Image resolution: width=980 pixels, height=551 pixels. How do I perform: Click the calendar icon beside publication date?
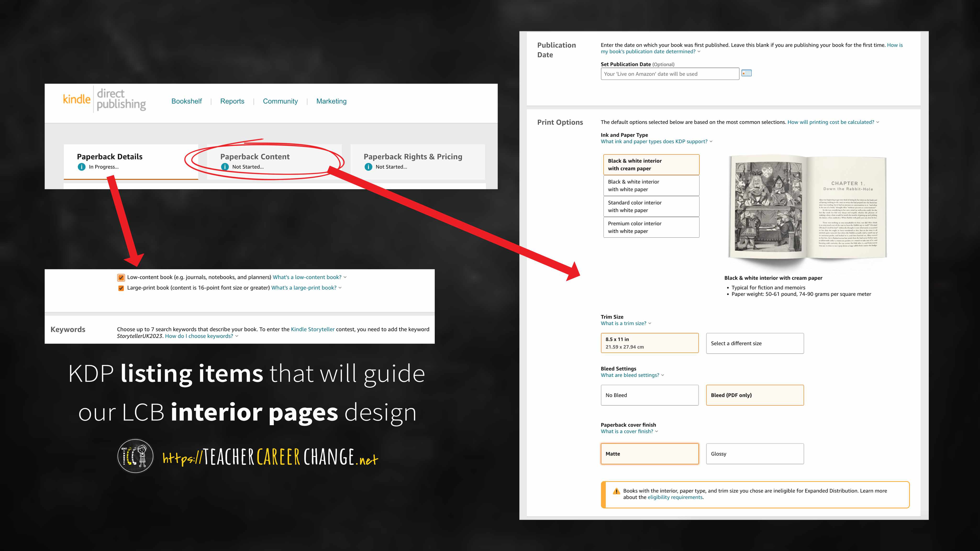(x=746, y=73)
